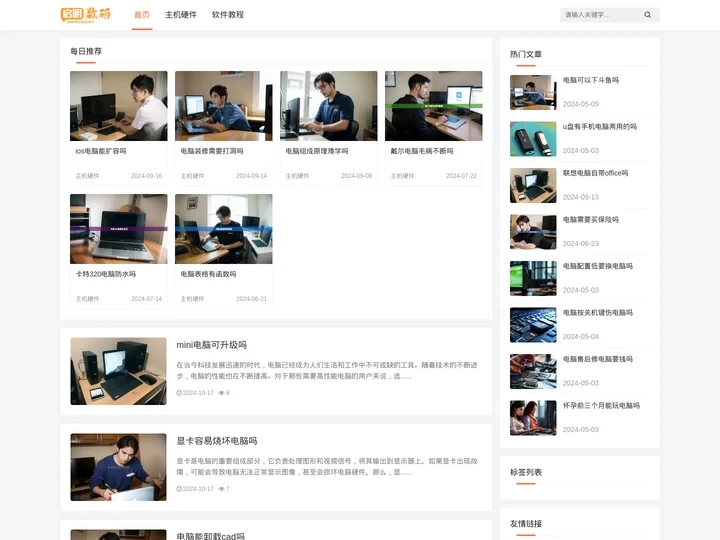Open thumbnail of 卡特320电脑防水吗 card
This screenshot has height=540, width=720.
(118, 229)
